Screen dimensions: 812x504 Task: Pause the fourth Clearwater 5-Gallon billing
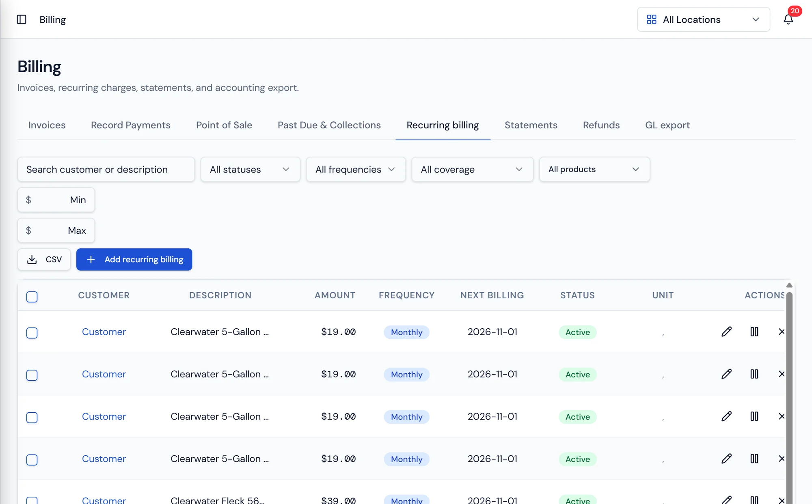pyautogui.click(x=754, y=459)
